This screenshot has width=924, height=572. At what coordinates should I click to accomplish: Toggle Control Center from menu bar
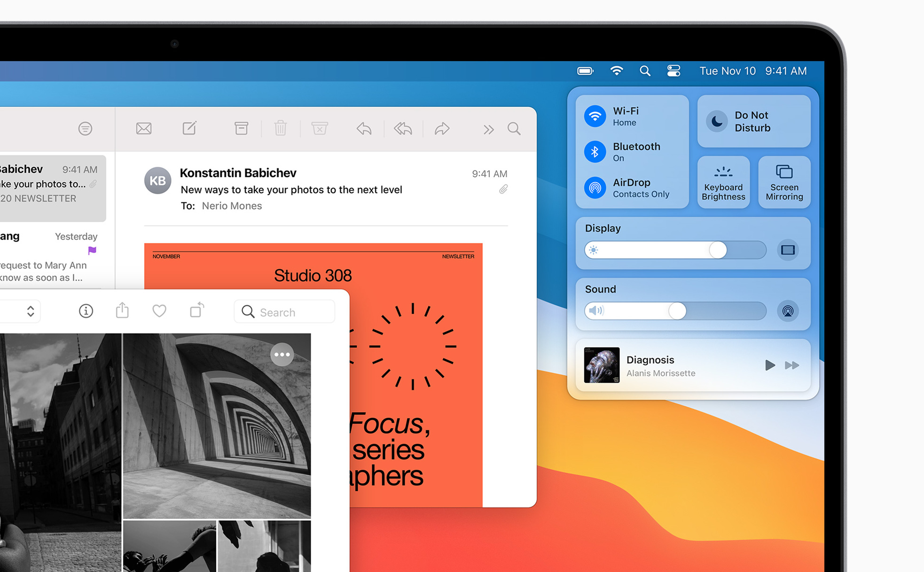coord(673,71)
